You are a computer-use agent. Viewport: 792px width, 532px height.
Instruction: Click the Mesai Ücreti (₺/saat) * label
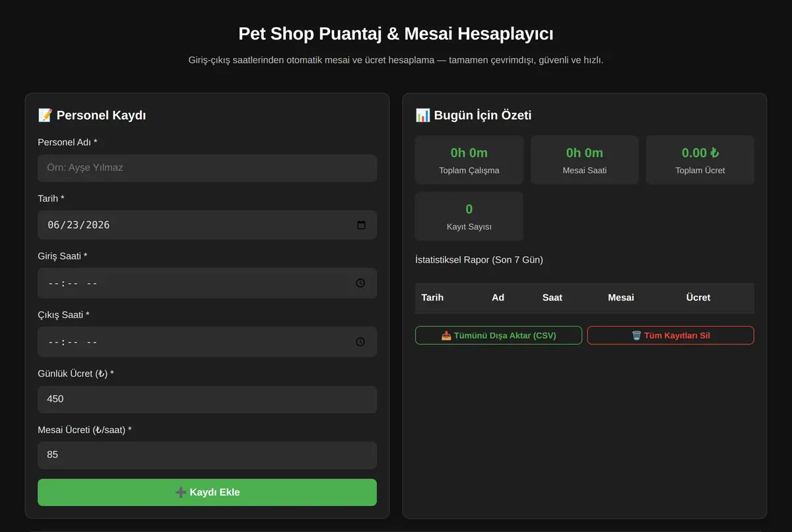pos(84,430)
